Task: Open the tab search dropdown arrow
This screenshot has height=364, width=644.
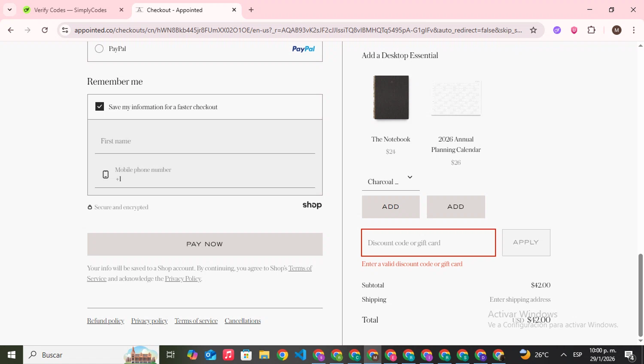Action: tap(9, 10)
